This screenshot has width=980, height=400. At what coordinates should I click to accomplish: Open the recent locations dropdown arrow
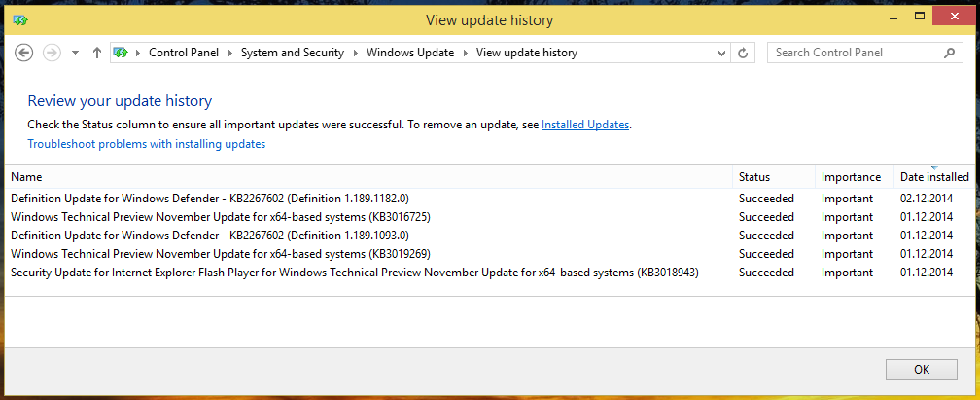coord(76,54)
